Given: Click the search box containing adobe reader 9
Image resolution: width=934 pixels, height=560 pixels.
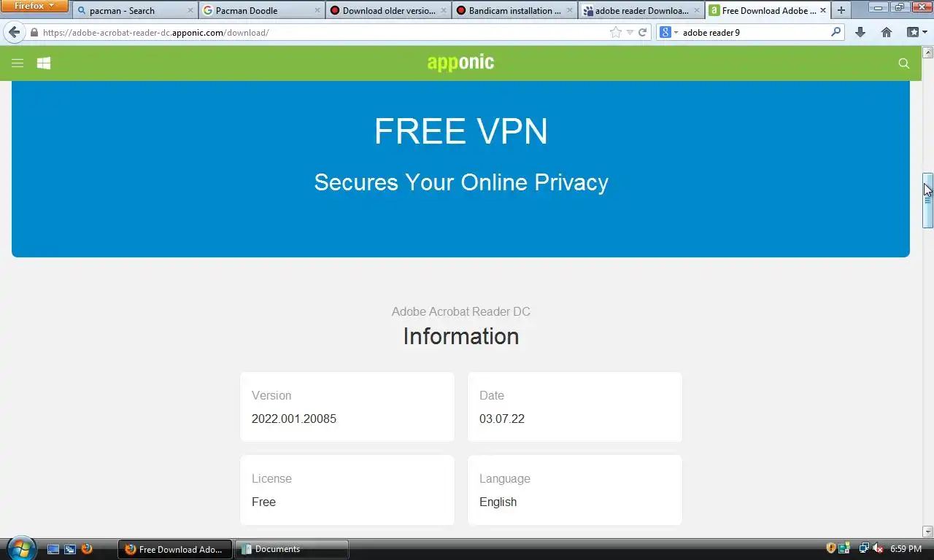Looking at the screenshot, I should [754, 32].
